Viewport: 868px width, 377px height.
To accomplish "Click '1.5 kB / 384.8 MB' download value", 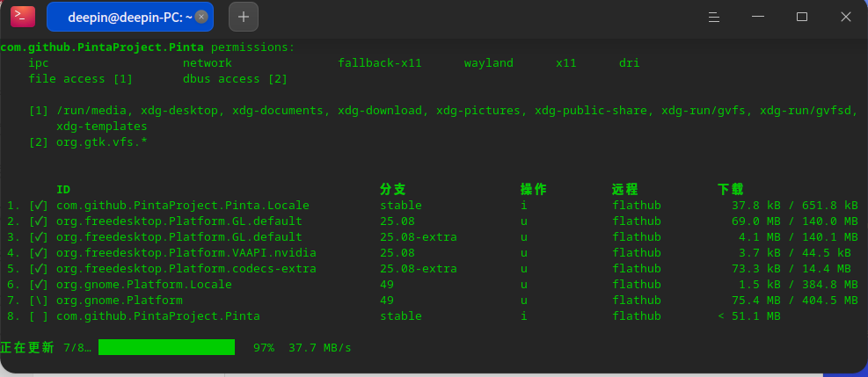I will pyautogui.click(x=798, y=285).
